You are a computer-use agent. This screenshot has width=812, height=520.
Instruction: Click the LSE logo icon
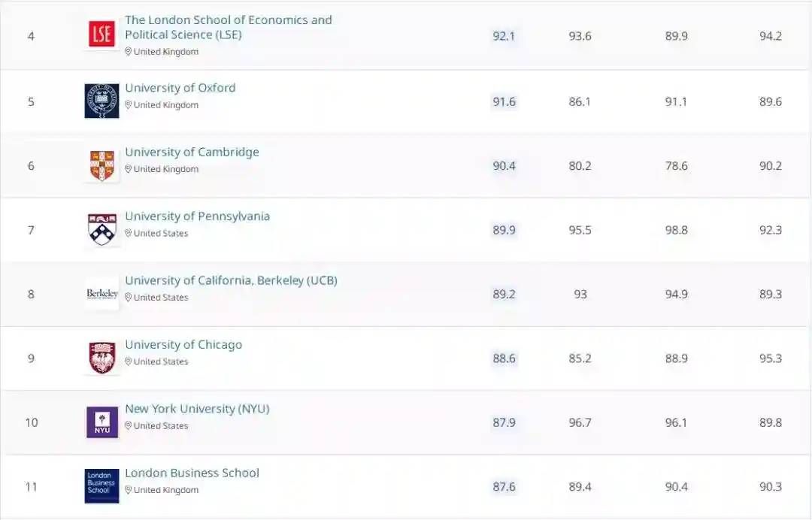coord(101,35)
